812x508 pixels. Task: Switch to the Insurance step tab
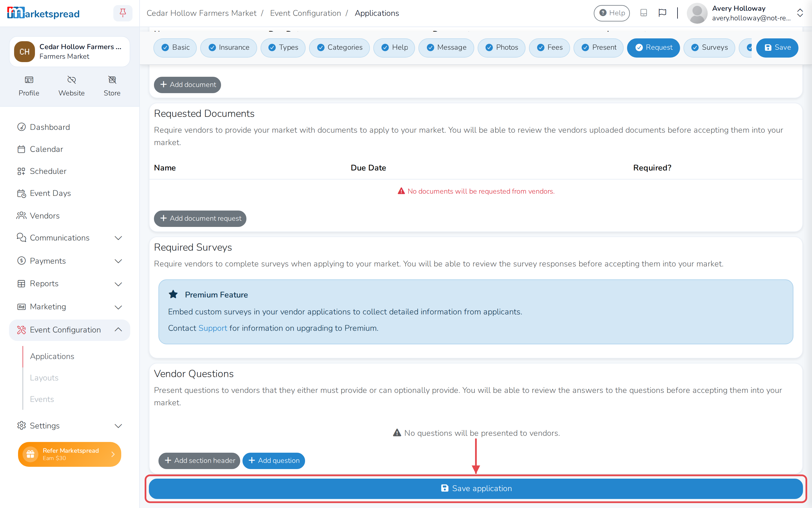pos(228,47)
